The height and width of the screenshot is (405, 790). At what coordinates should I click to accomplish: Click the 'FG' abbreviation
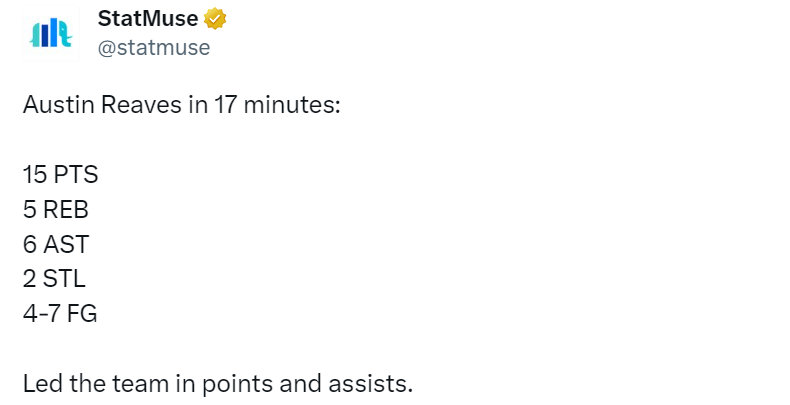tap(82, 314)
